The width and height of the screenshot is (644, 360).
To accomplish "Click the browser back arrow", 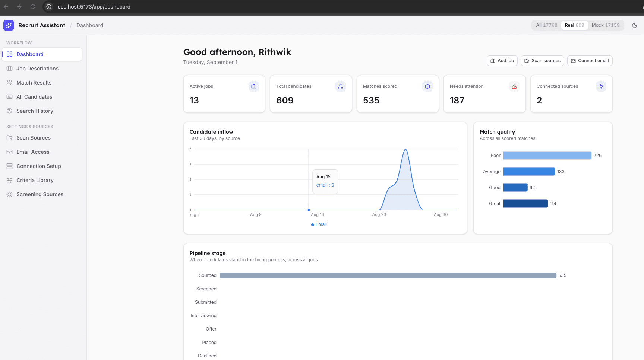I will [x=6, y=7].
